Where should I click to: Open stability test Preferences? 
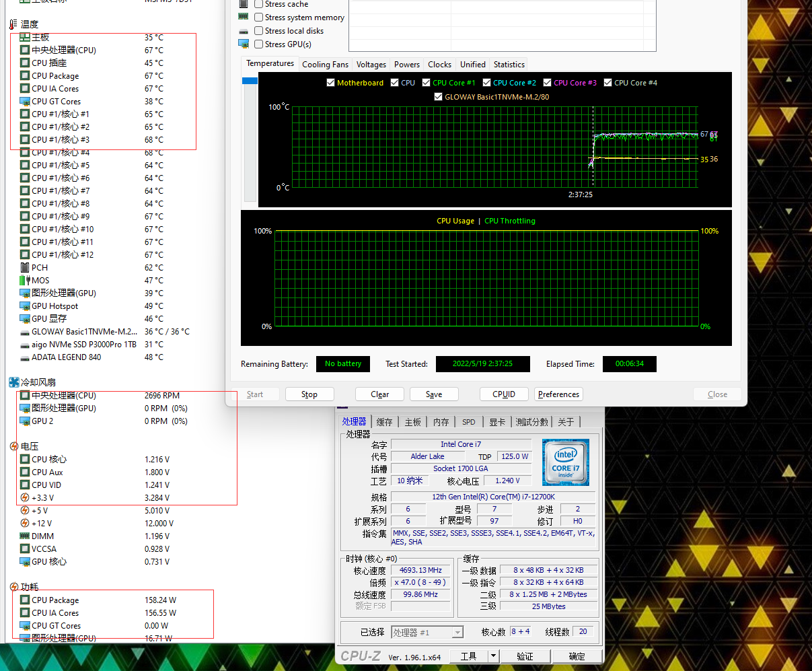(x=559, y=394)
